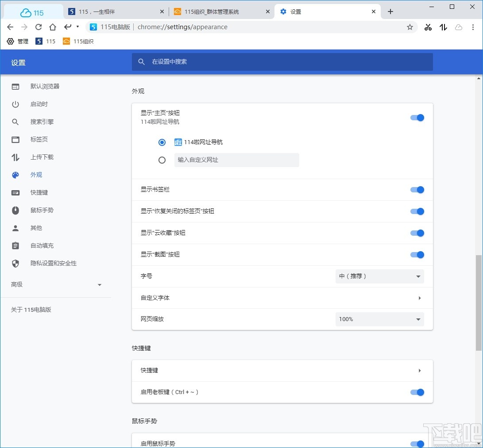Screen dimensions: 483x448
Task: Click the 115电脑版 site info chip
Action: [110, 27]
